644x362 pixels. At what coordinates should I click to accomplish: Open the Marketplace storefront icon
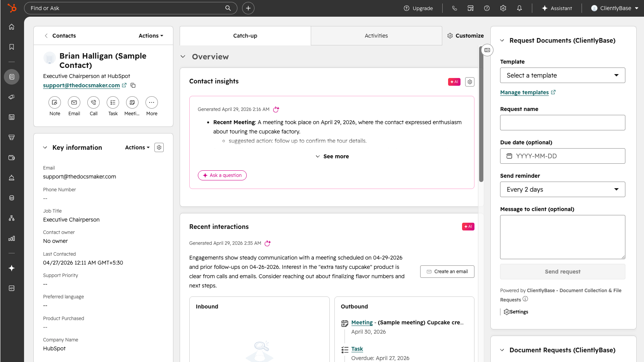click(471, 8)
